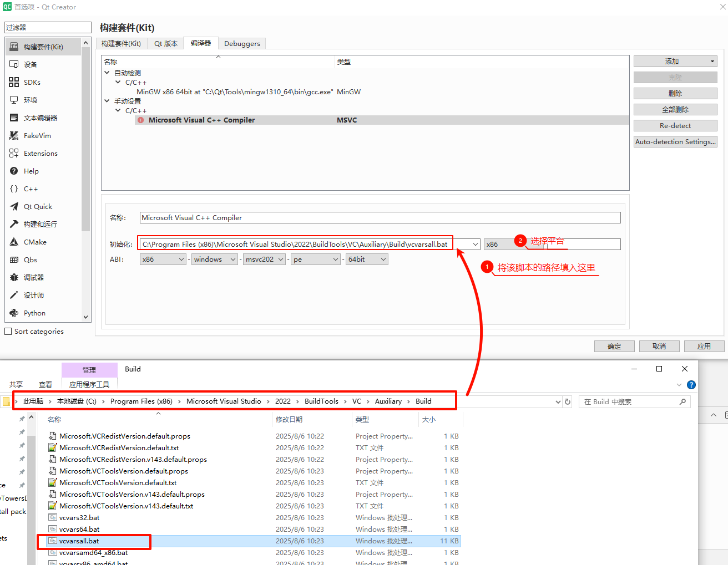Viewport: 728px width, 565px height.
Task: Open the ABI pe format dropdown
Action: [x=315, y=259]
